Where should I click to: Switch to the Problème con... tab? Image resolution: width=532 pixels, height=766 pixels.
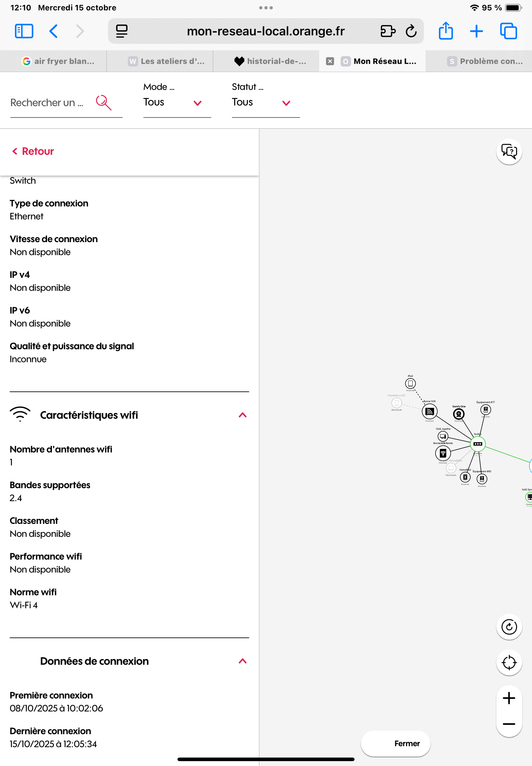point(485,61)
